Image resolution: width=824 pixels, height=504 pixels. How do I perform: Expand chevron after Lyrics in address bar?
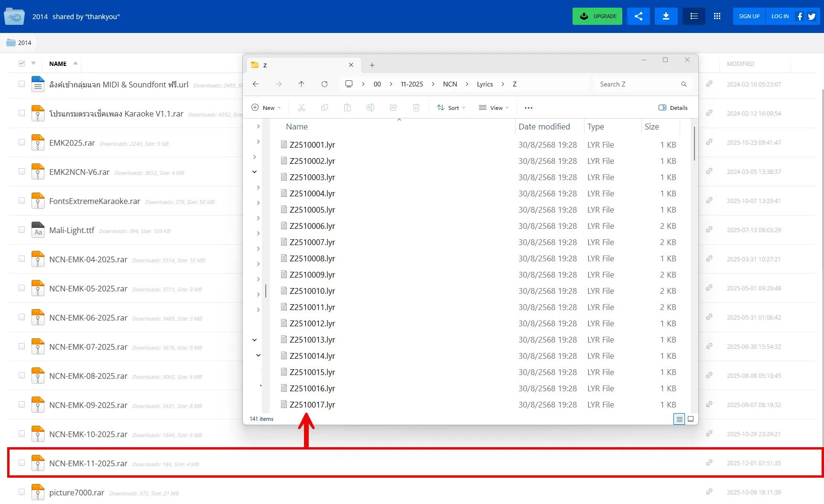[503, 84]
